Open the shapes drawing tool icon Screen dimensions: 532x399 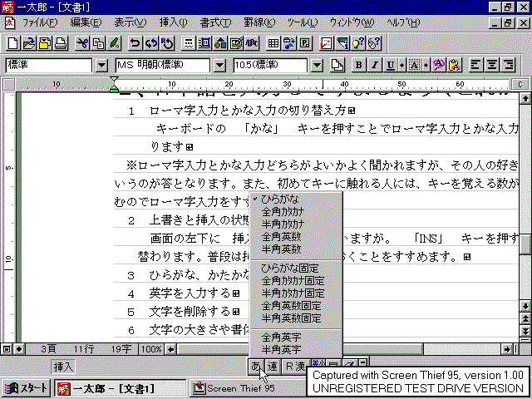pos(220,43)
